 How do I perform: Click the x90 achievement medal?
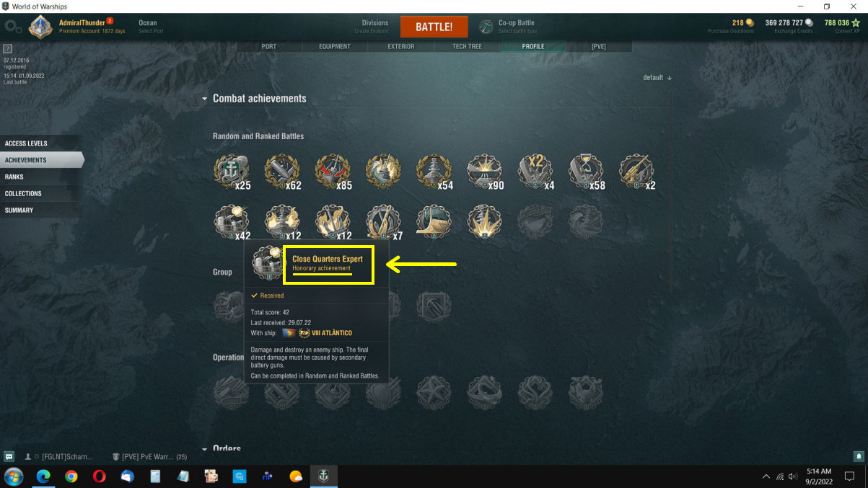coord(485,172)
